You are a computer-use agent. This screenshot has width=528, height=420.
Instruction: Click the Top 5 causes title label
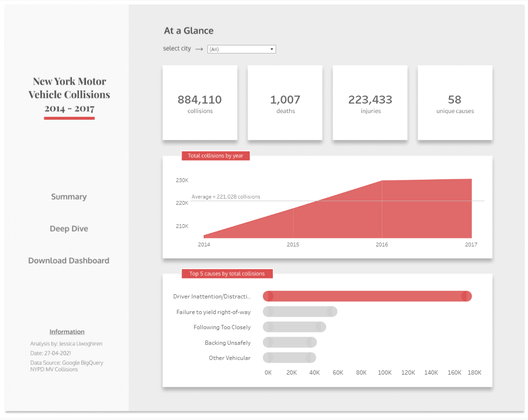(227, 274)
